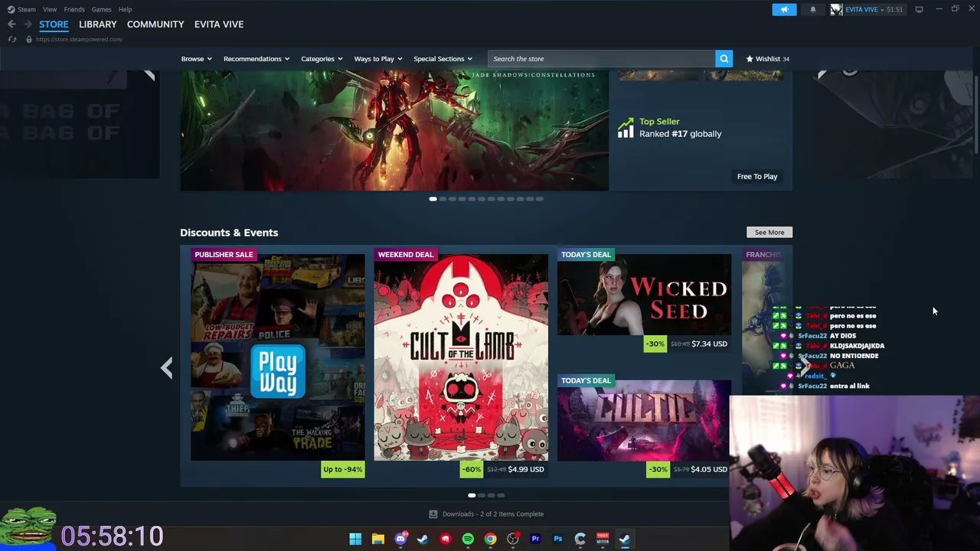Open the Steam announcements megaphone button
Screen dimensions: 980x551
784,9
